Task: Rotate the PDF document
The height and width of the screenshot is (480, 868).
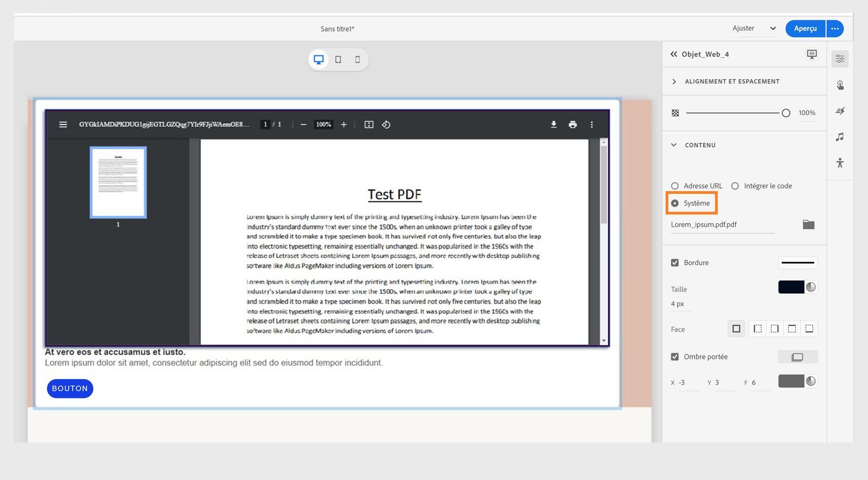Action: coord(386,124)
